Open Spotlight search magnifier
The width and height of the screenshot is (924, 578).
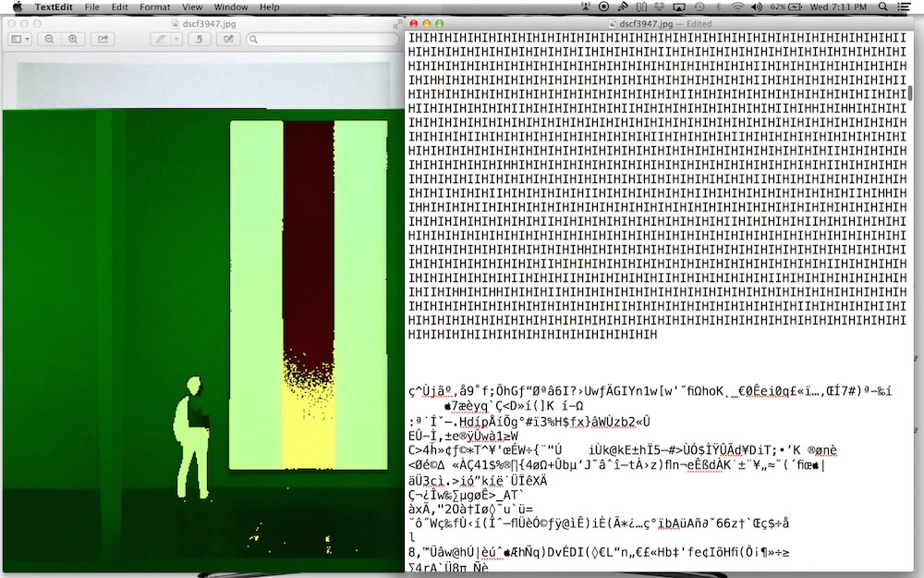882,7
